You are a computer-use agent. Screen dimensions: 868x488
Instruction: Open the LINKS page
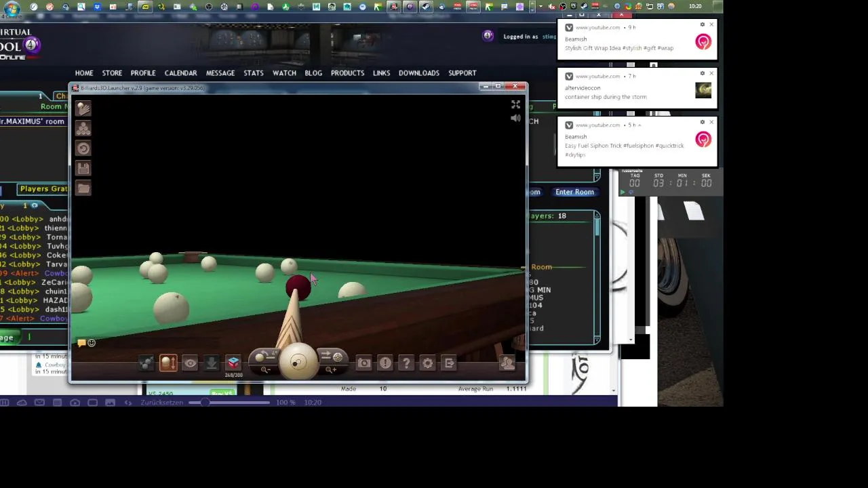tap(381, 73)
